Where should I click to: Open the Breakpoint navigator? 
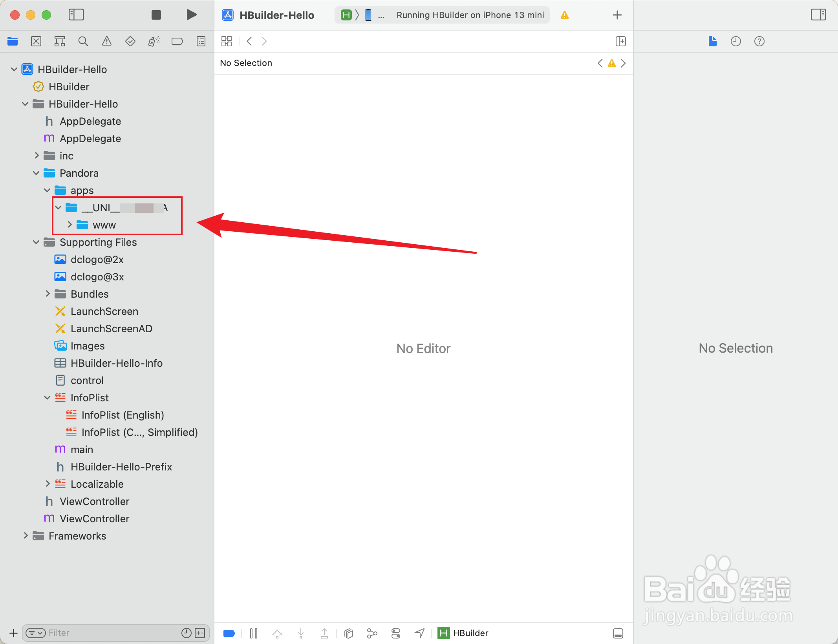pos(177,41)
